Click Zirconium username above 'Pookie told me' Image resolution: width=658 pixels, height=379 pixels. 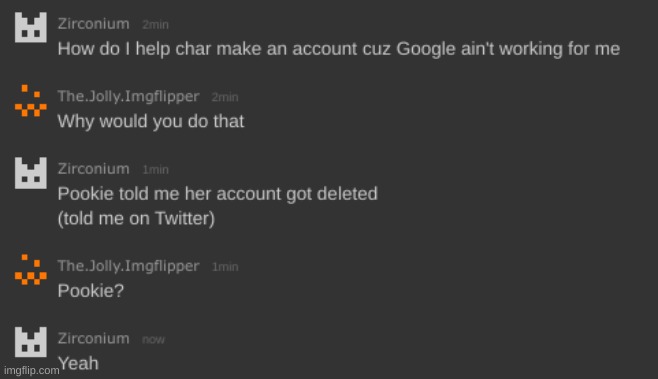coord(94,169)
